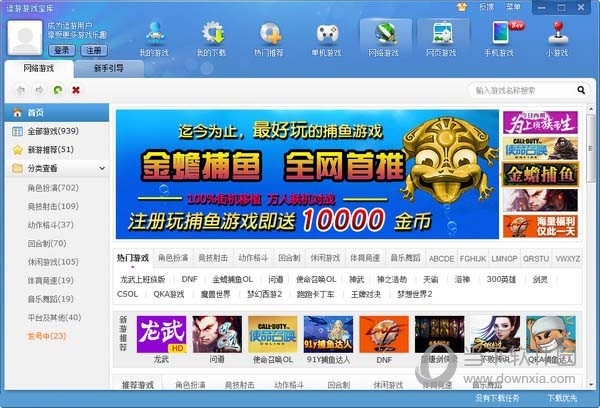Open 我的下载 downloads section
Image resolution: width=600 pixels, height=408 pixels.
tap(212, 36)
